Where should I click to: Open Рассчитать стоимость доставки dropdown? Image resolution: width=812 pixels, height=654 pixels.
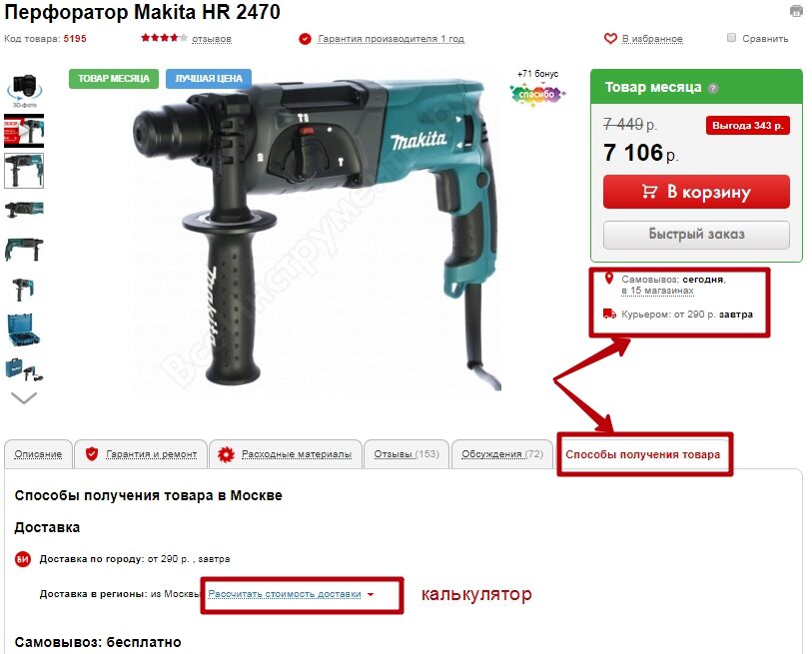click(x=291, y=594)
